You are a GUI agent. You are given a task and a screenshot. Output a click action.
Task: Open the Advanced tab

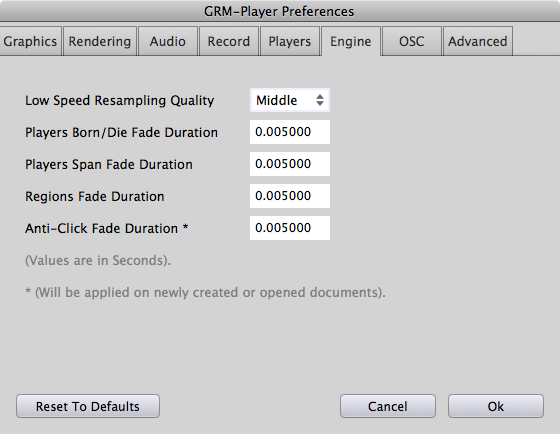(478, 41)
